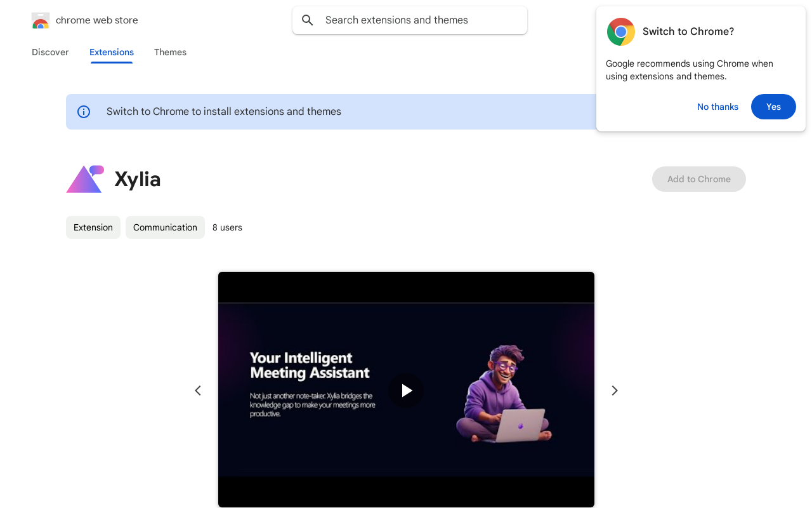Click the Chrome Web Store logo icon

41,20
